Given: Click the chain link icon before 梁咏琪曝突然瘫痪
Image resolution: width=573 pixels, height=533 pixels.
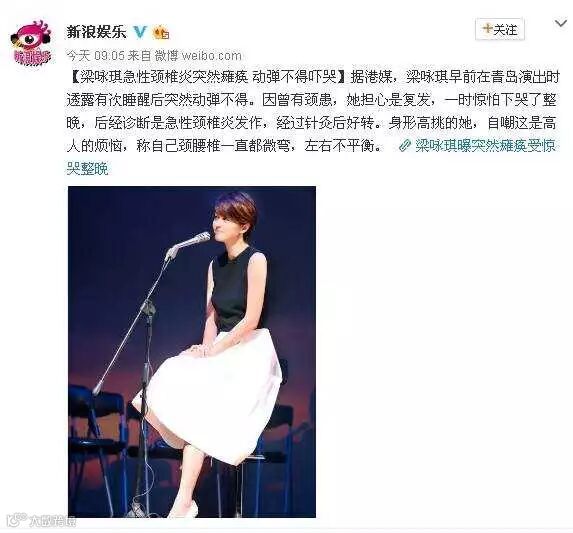Looking at the screenshot, I should pos(404,145).
